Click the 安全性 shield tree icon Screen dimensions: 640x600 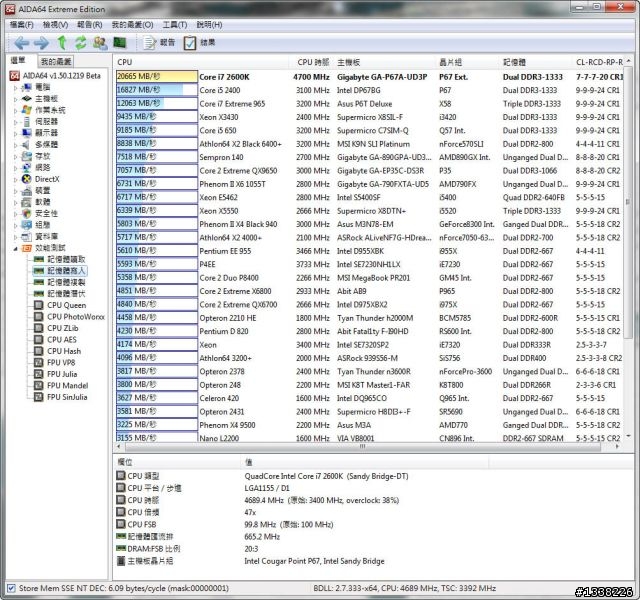(x=27, y=213)
